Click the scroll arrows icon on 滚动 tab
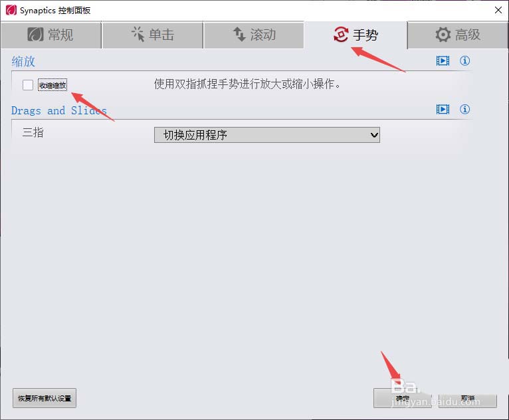The width and height of the screenshot is (509, 420). [239, 34]
